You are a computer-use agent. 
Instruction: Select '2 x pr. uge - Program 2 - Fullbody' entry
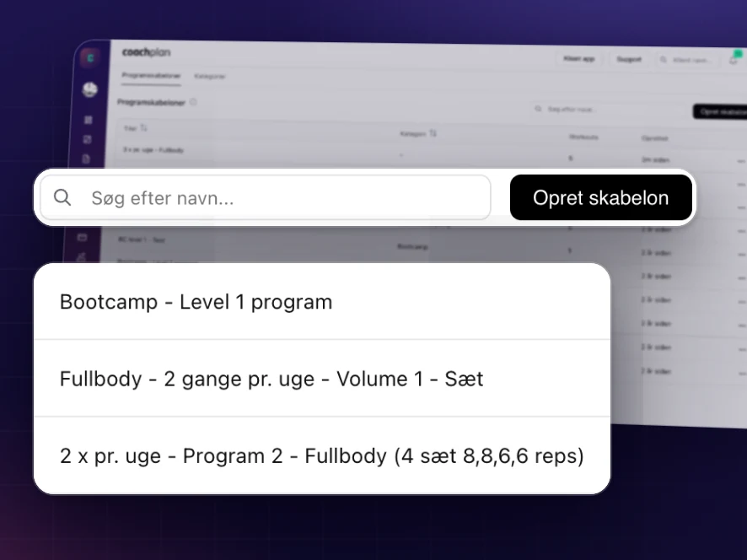[322, 456]
